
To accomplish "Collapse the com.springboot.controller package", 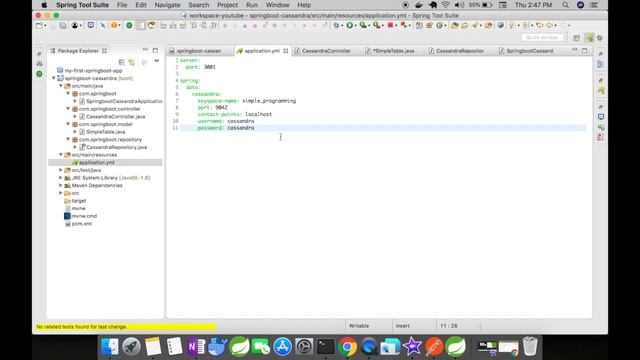I will pyautogui.click(x=68, y=109).
